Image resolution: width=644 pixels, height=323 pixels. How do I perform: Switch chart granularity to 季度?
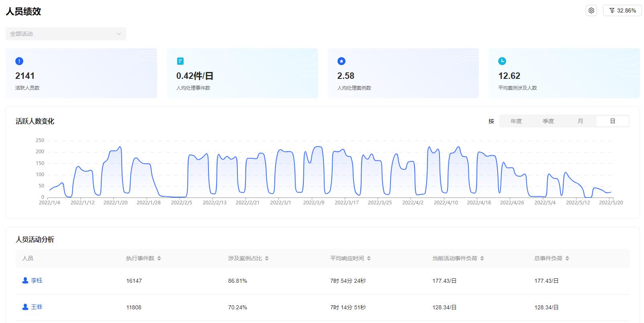click(x=548, y=121)
